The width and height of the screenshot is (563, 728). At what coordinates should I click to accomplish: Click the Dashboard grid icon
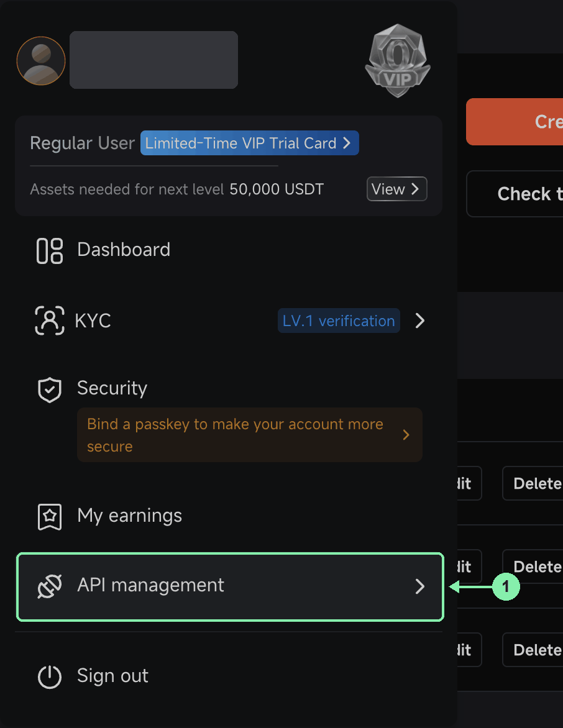pyautogui.click(x=50, y=251)
